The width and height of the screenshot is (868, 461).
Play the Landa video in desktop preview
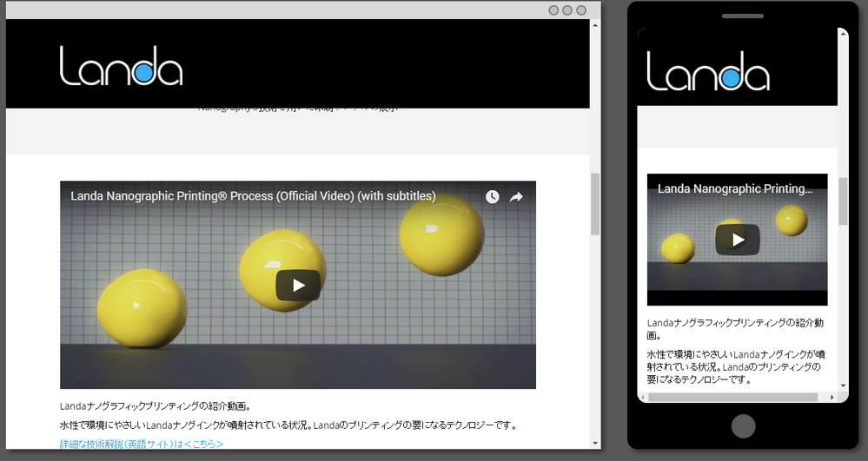coord(298,285)
